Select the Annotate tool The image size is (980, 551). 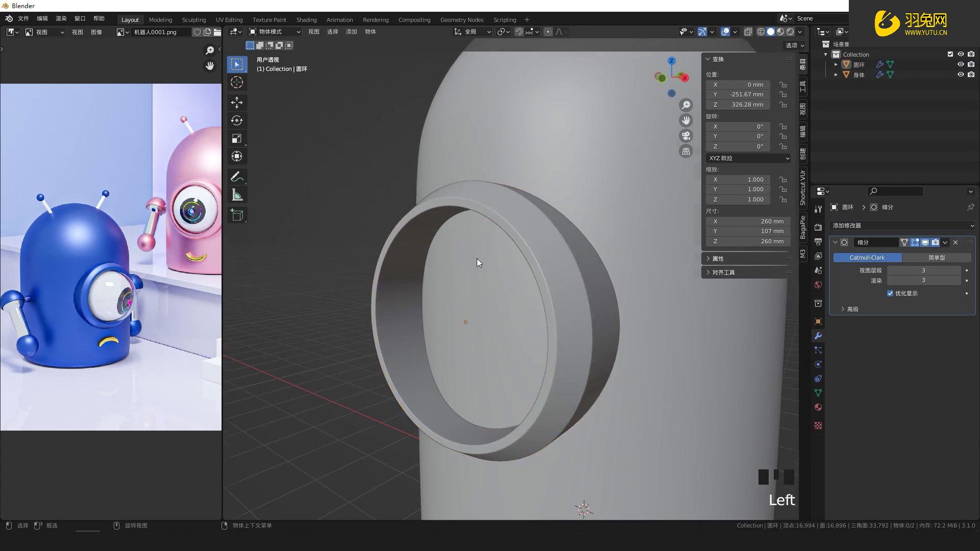click(237, 176)
